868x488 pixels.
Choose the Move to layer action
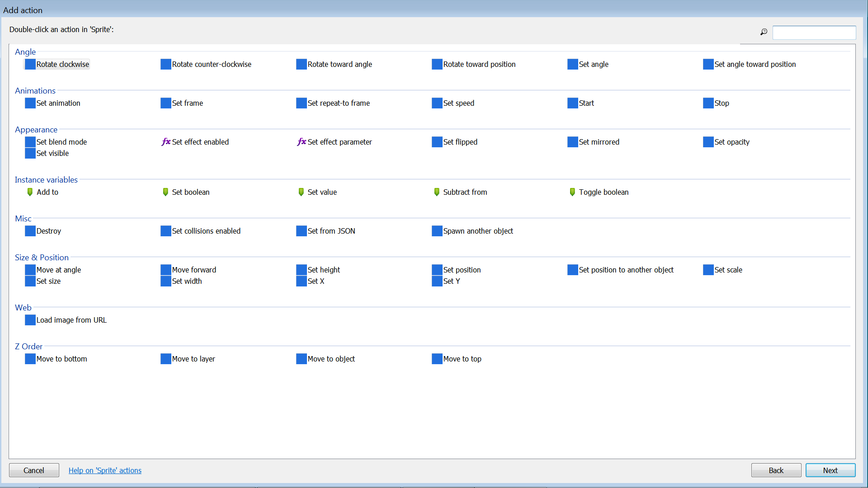coord(193,359)
